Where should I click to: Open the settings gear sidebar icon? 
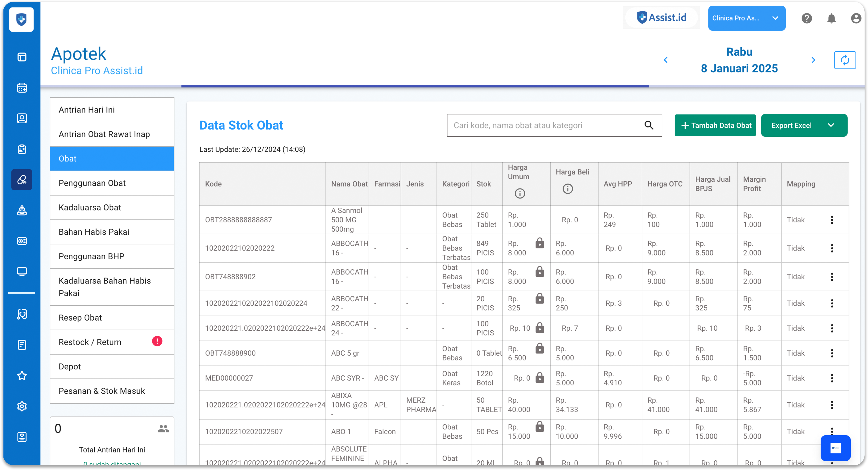click(22, 406)
